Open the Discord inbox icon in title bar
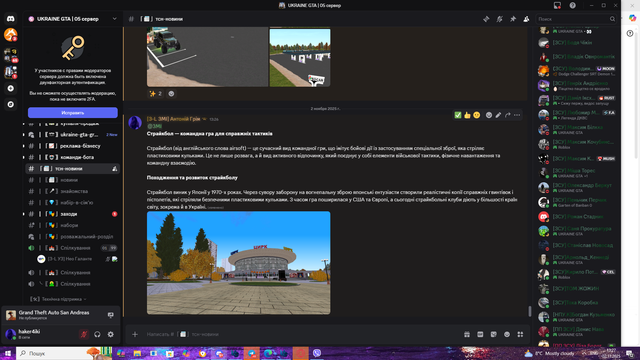 click(557, 5)
